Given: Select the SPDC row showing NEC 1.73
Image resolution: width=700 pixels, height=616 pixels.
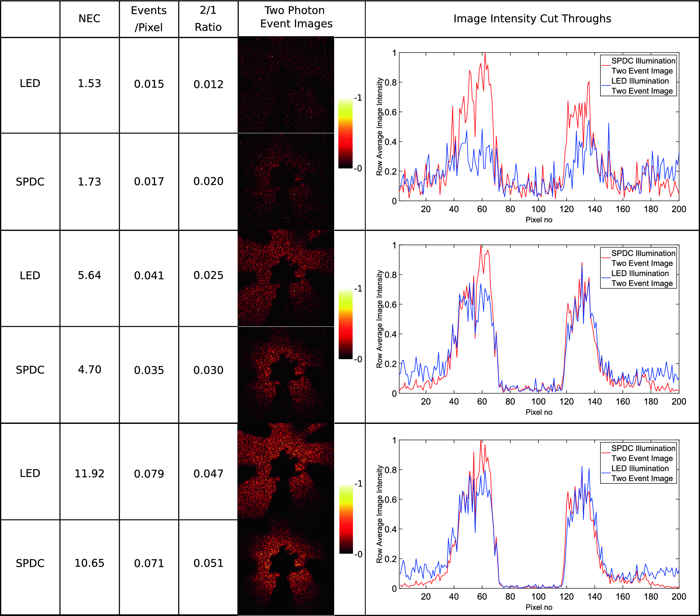Looking at the screenshot, I should coord(31,182).
